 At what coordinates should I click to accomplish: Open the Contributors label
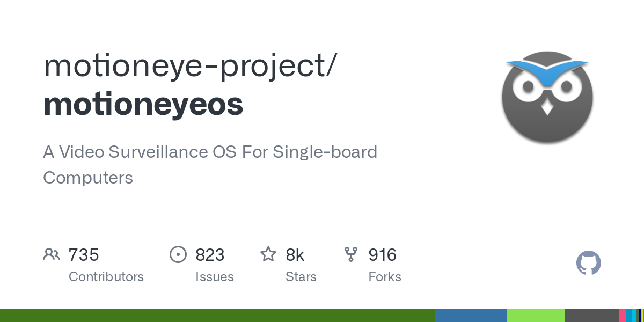click(x=106, y=277)
